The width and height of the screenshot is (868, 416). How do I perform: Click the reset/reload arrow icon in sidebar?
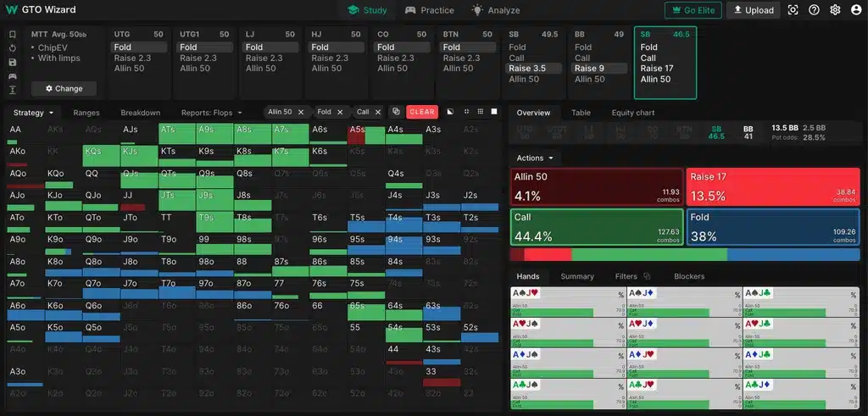click(x=12, y=48)
